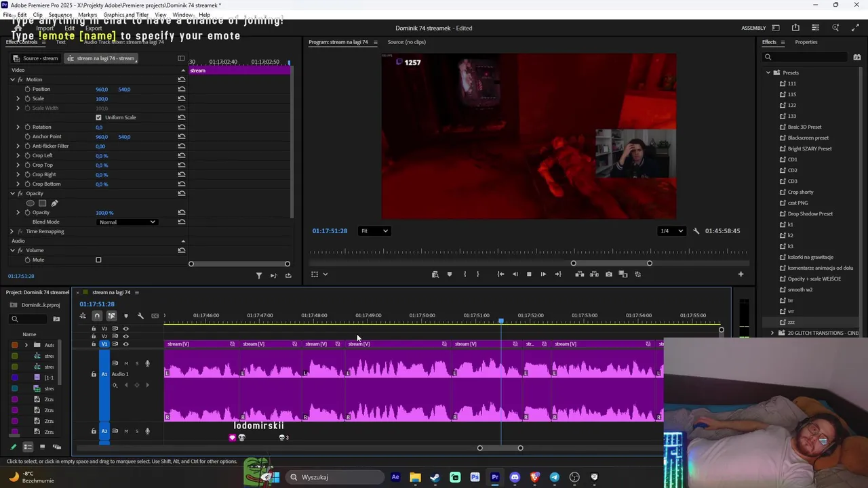Switch to the Properties panel tab
868x488 pixels.
tap(806, 42)
